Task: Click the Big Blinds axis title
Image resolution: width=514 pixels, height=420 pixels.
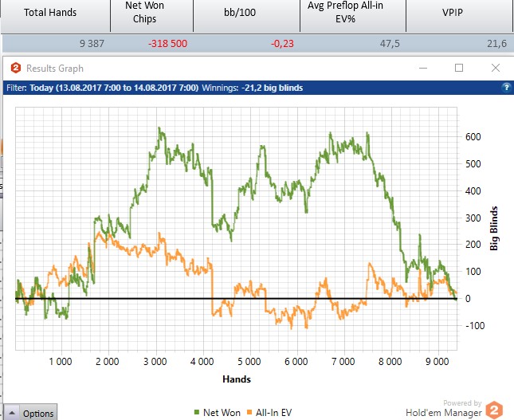Action: [x=493, y=228]
